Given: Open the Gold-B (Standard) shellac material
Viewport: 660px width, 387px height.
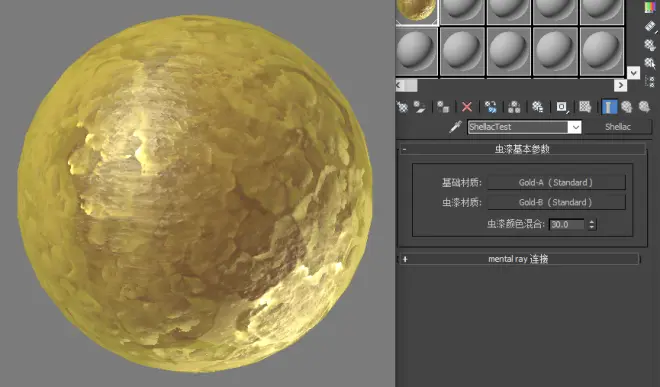Looking at the screenshot, I should (556, 202).
